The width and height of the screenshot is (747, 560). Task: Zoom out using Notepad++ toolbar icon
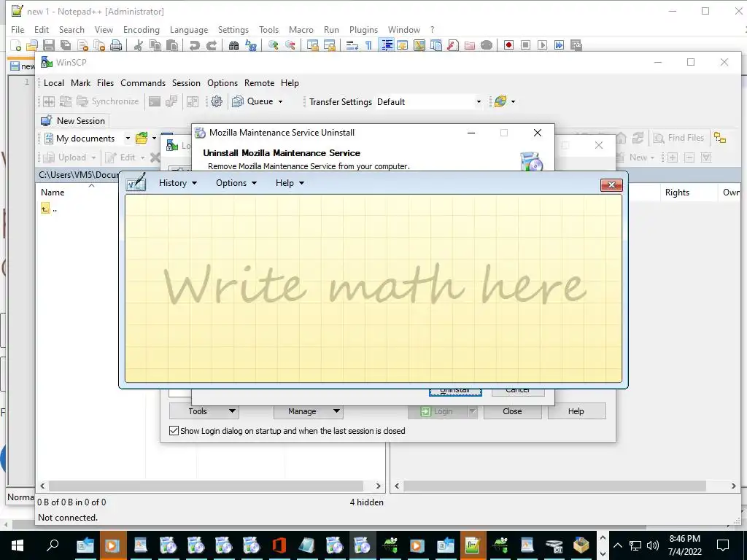pos(290,45)
